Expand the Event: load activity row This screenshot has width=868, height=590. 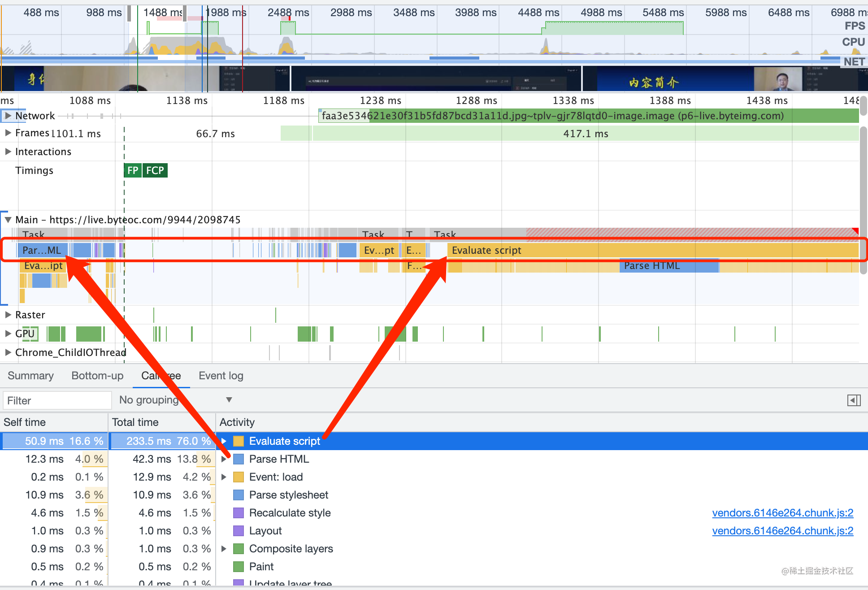[224, 477]
